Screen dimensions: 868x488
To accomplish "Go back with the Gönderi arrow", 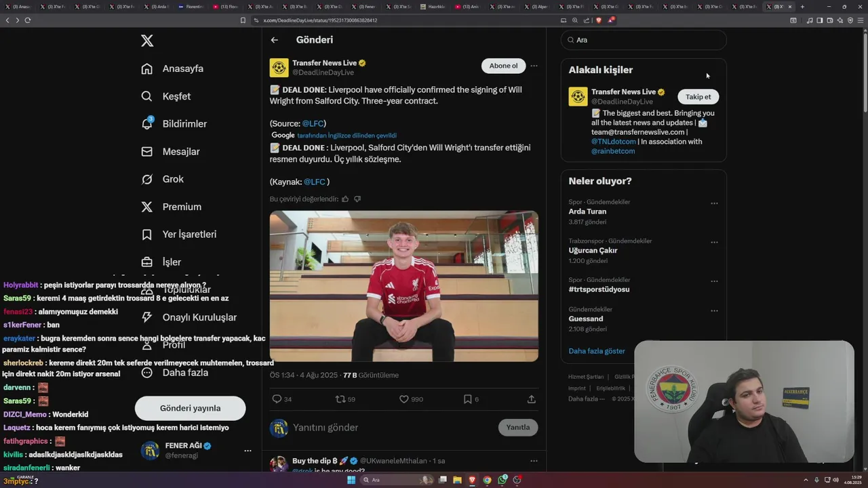I will 275,40.
